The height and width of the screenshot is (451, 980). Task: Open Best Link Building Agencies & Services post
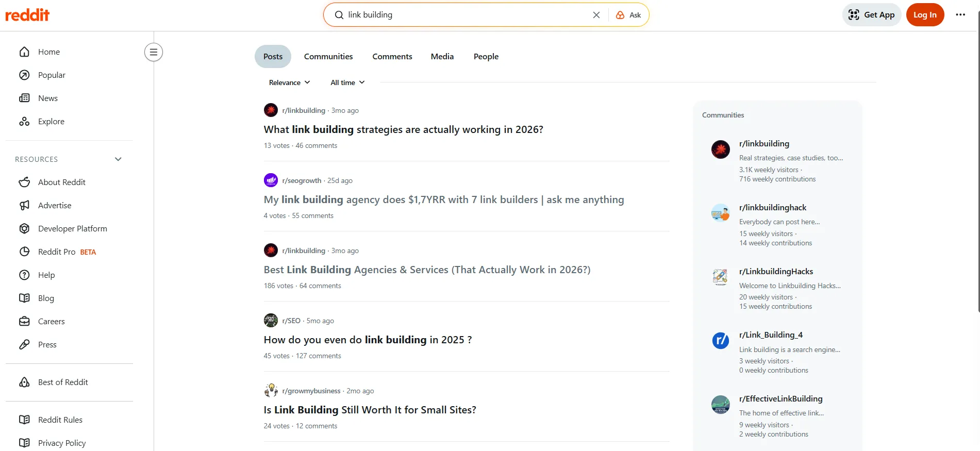point(427,270)
